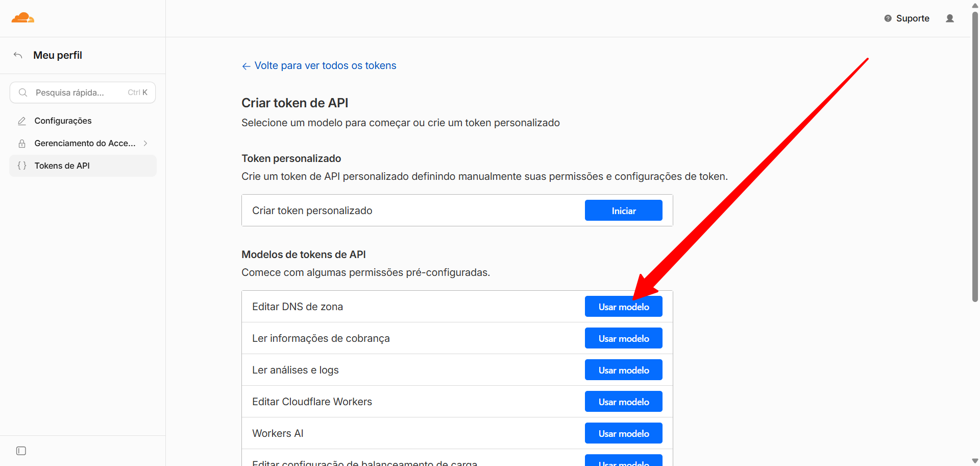Click the scrollbar down arrow
Screen dimensions: 980x466
975,461
